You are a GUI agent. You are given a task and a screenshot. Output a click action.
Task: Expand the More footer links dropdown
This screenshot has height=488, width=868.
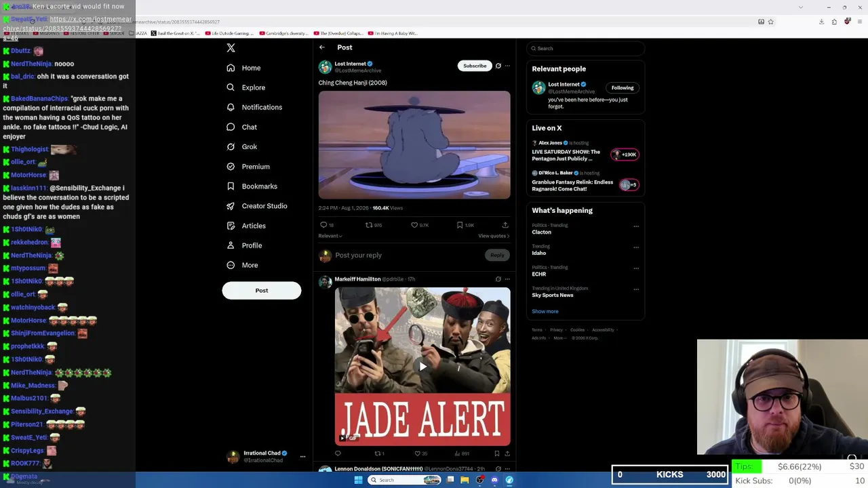click(x=559, y=338)
